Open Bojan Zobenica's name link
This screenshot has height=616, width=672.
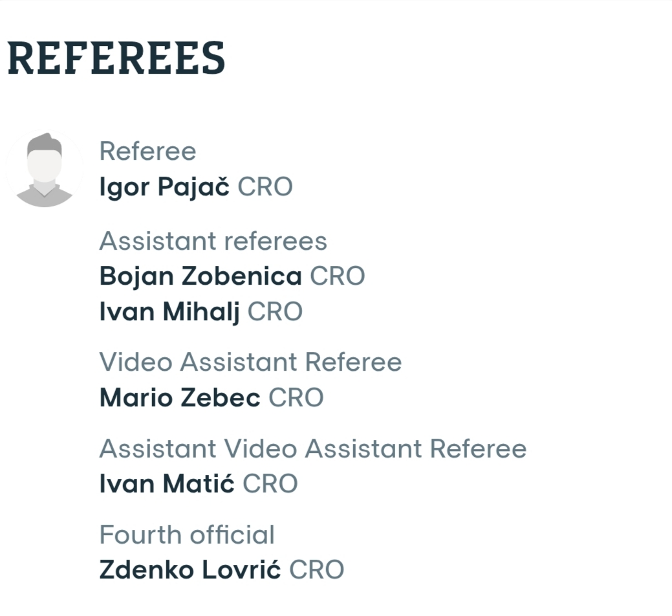coord(201,276)
